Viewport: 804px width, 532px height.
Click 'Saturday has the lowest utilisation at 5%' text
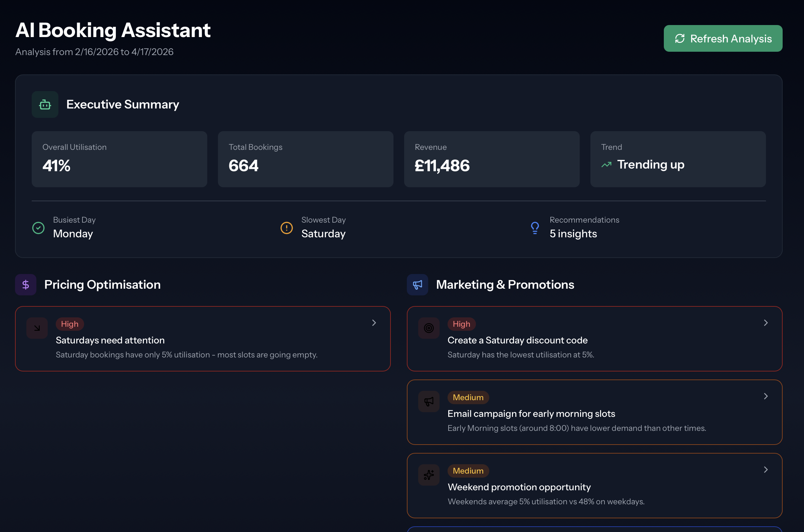521,354
